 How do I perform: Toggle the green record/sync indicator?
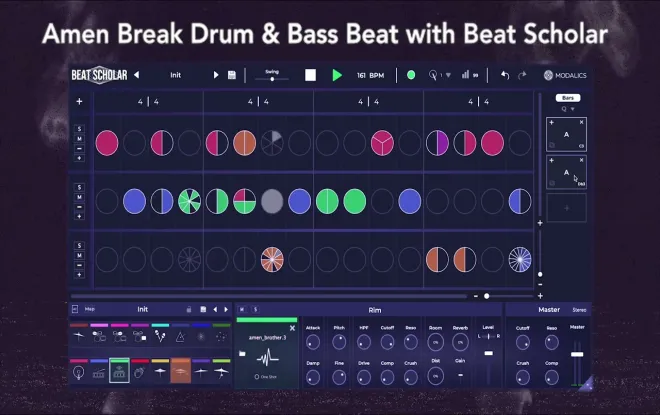coord(411,75)
